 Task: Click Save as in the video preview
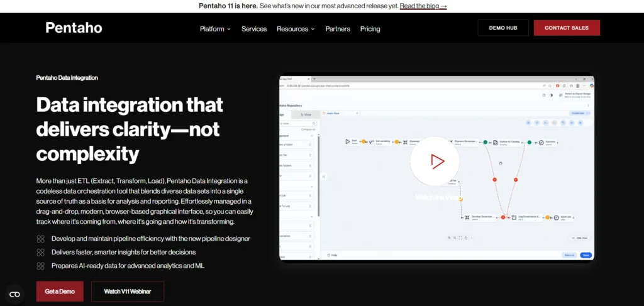[x=569, y=255]
